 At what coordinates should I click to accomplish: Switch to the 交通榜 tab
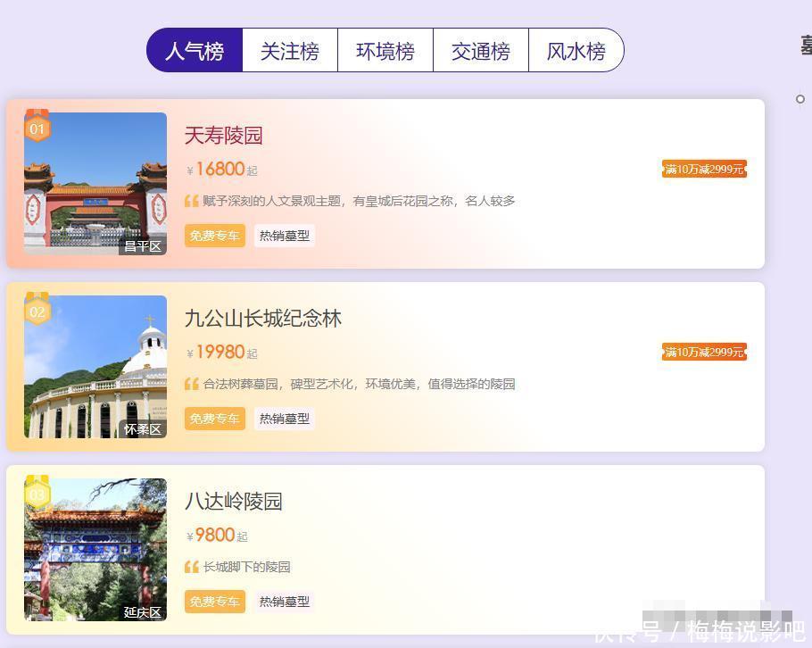pos(481,51)
